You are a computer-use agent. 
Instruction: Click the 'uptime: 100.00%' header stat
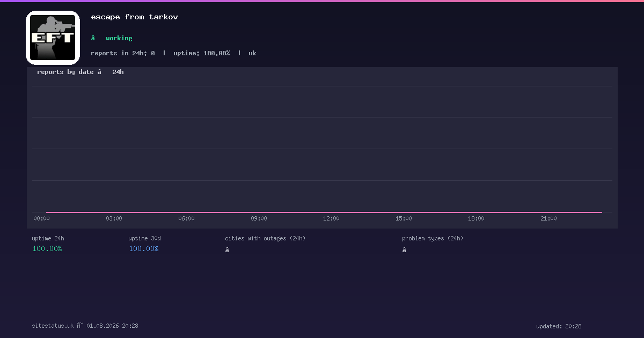pos(202,53)
